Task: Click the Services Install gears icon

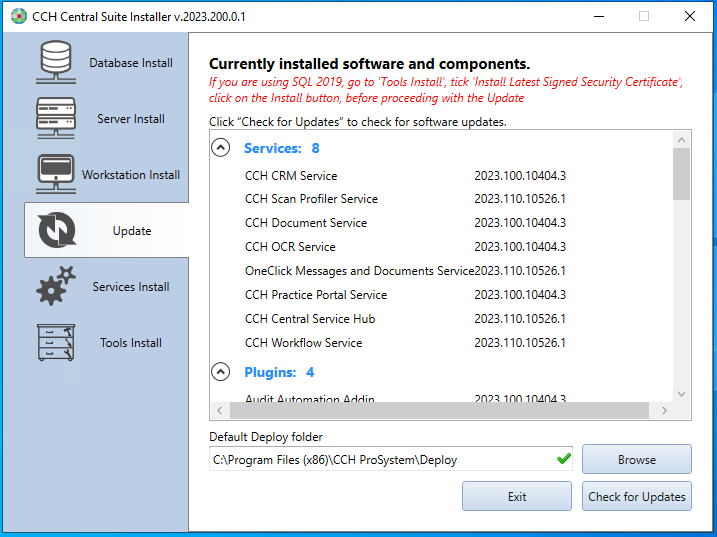Action: click(57, 286)
